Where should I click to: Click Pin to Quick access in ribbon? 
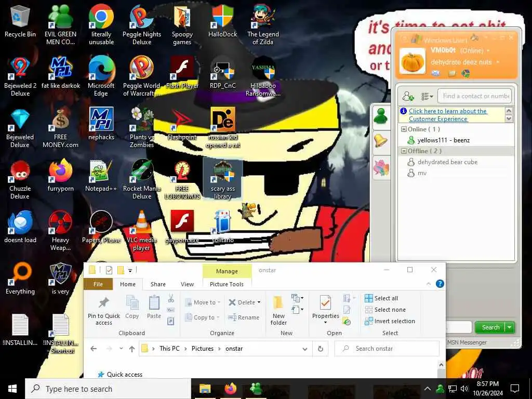103,311
